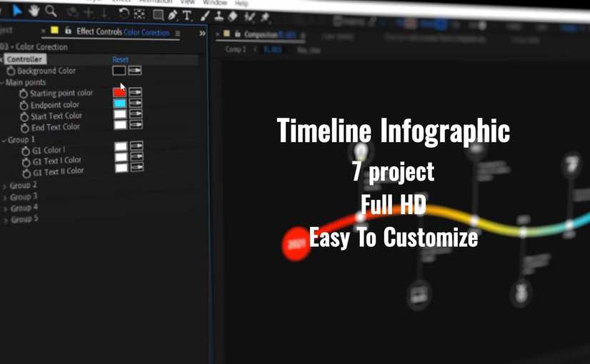This screenshot has height=364, width=590.
Task: Expand the Group 5 section
Action: [6, 221]
